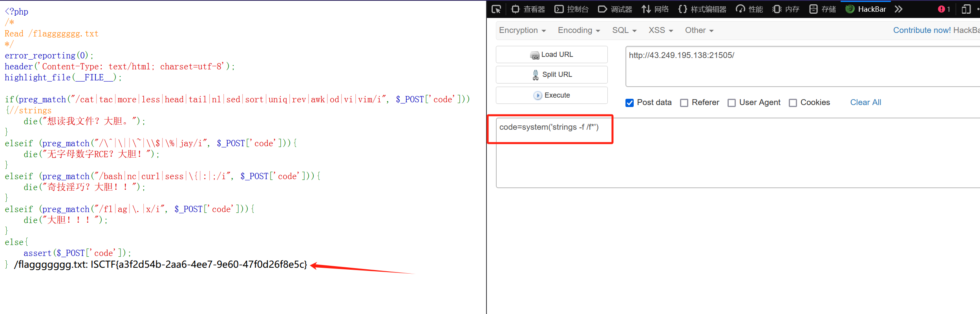Open the Style Editor (样式编辑器) tab
Screen dimensions: 980x314
(x=702, y=9)
